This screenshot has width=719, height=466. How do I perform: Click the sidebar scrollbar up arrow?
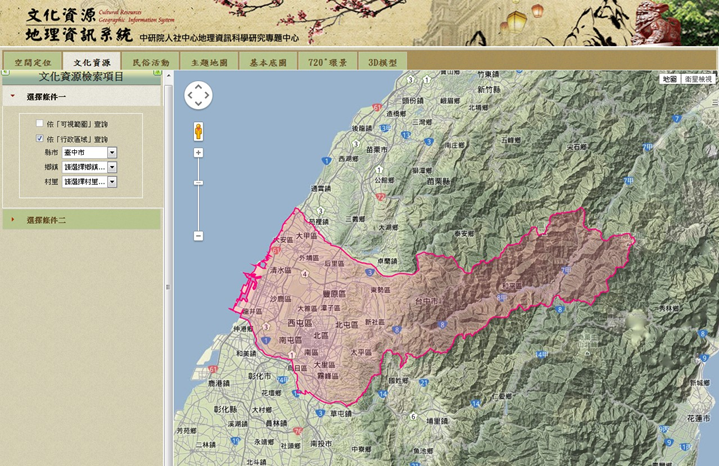pyautogui.click(x=166, y=77)
